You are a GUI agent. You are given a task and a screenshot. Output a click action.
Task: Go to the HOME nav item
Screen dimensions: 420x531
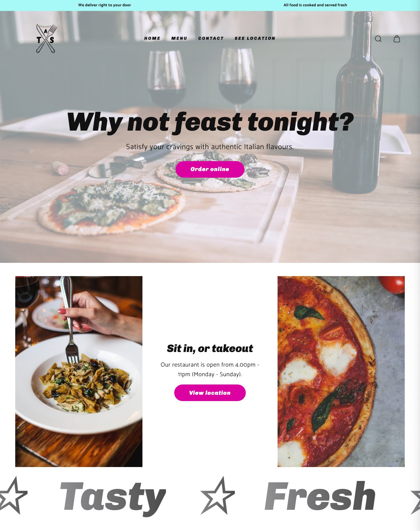[152, 38]
